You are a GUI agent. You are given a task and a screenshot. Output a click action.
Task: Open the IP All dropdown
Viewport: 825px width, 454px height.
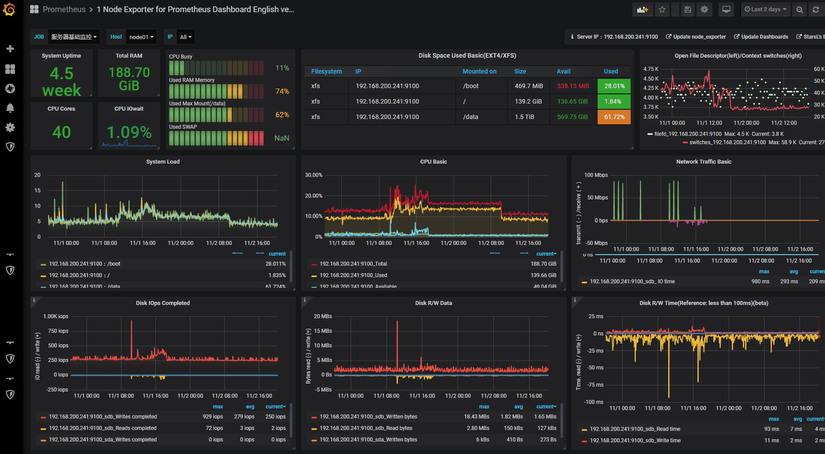click(186, 37)
